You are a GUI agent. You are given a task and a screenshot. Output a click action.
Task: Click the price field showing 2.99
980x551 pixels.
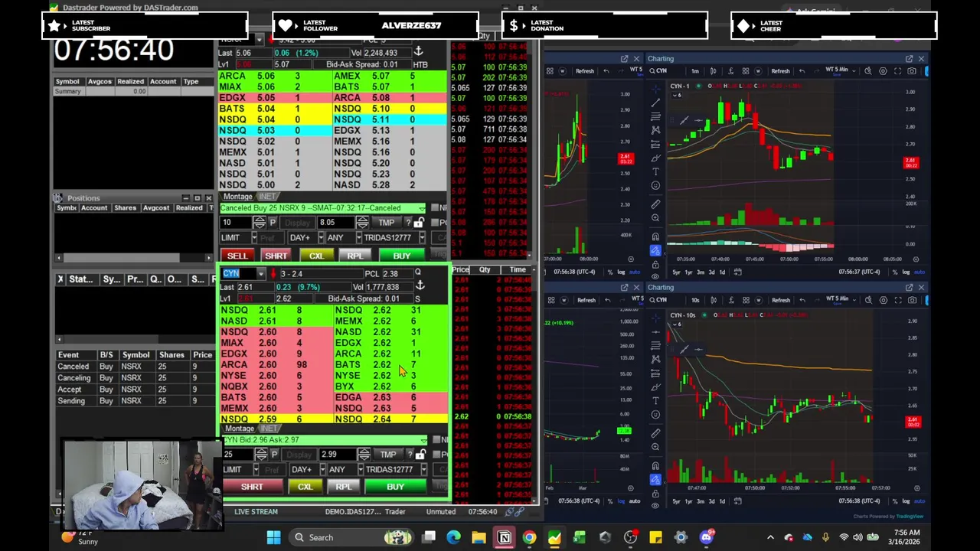338,455
